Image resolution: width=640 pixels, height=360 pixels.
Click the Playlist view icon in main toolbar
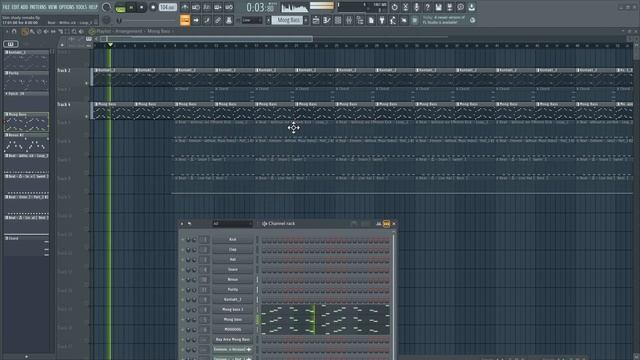[316, 20]
